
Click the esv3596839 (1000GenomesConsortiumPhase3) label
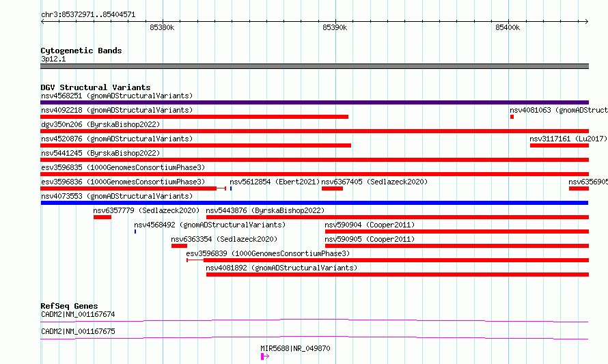(x=268, y=253)
